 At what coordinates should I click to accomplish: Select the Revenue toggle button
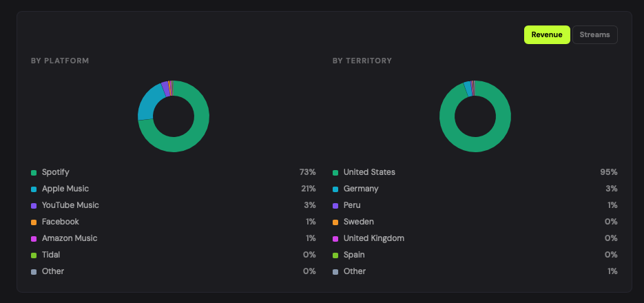(x=547, y=35)
